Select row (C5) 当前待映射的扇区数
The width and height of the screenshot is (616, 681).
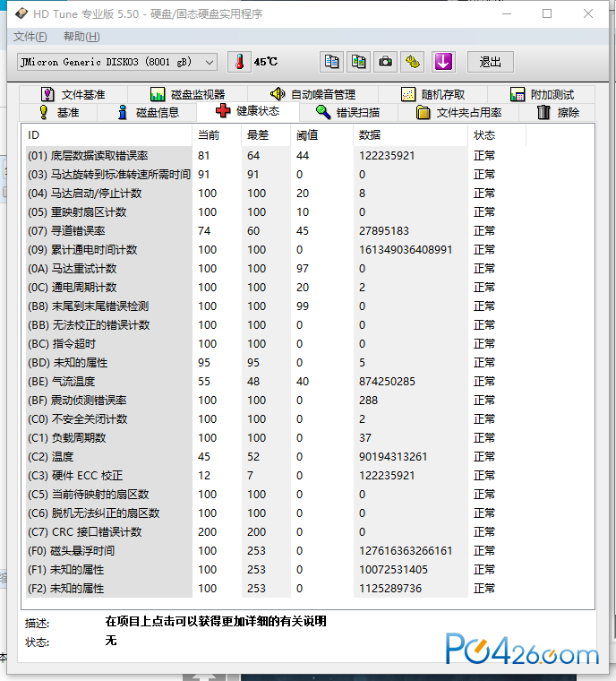click(x=275, y=495)
